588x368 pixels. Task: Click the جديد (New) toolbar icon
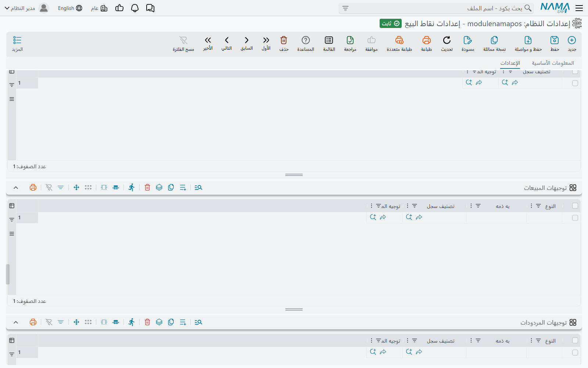(572, 40)
